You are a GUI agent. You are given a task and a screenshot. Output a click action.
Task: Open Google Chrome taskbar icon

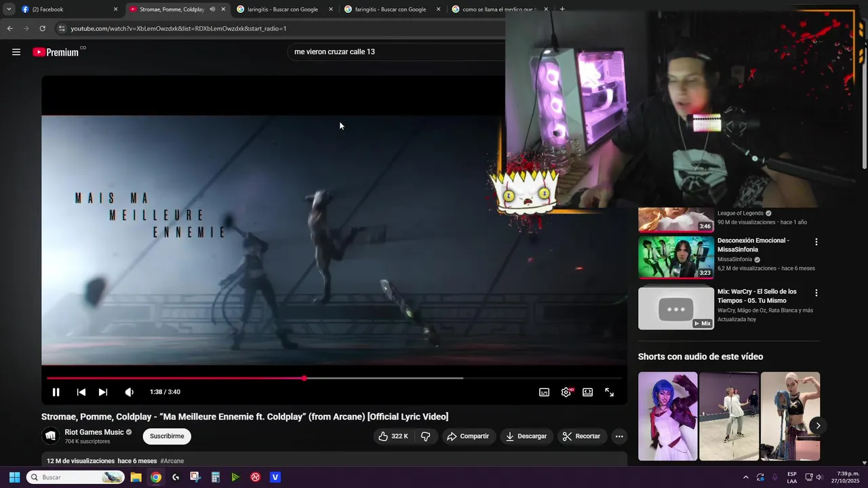pyautogui.click(x=156, y=477)
